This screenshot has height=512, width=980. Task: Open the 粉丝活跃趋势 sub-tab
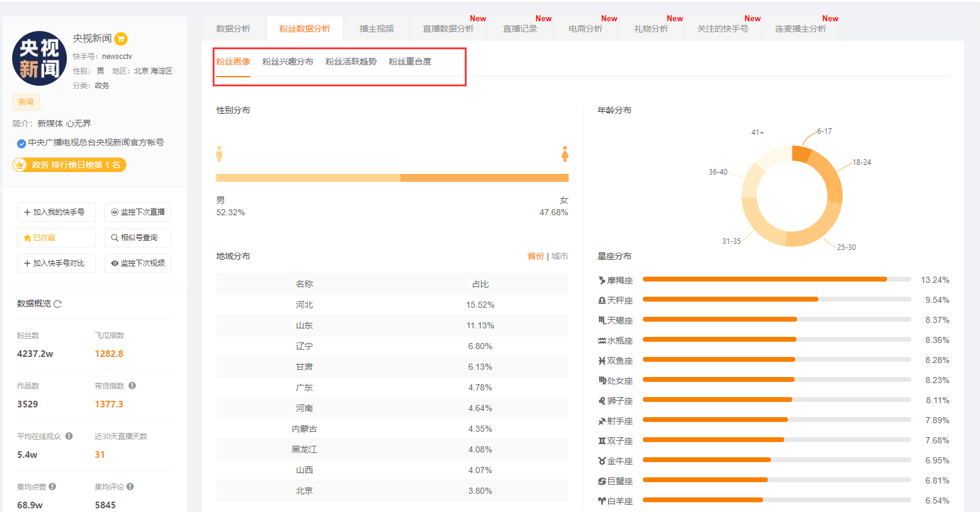point(351,61)
